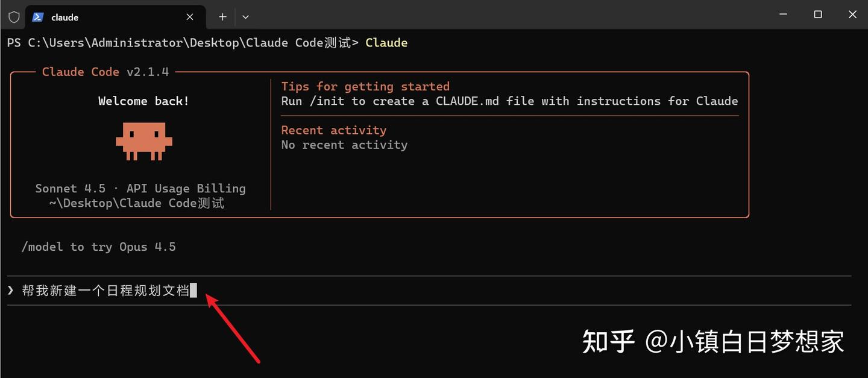This screenshot has height=378, width=868.
Task: Click the No recent activity text
Action: pos(344,145)
